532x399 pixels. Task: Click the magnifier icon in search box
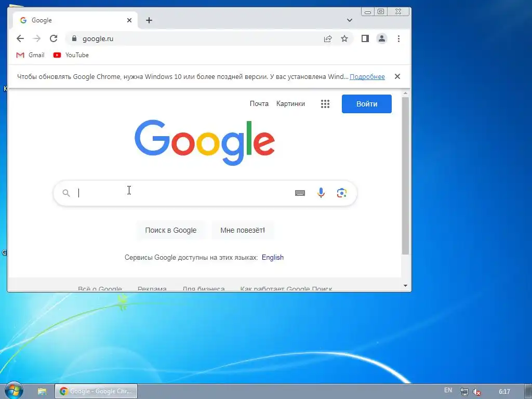coord(66,193)
